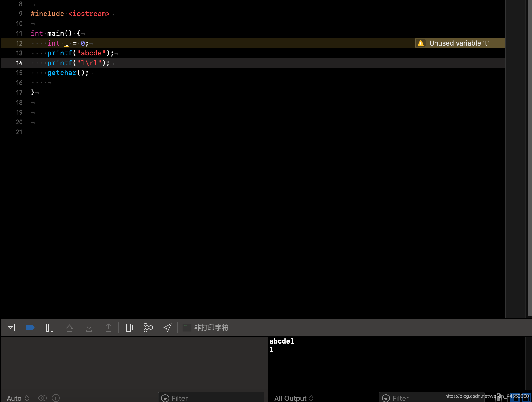The height and width of the screenshot is (402, 532).
Task: Open the Auto variables scope dropdown
Action: (x=18, y=398)
